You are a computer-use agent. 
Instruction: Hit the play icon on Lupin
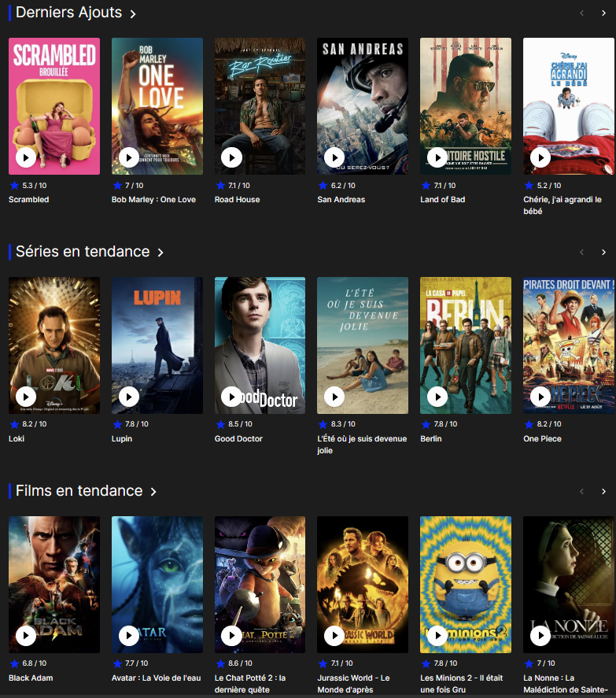129,397
